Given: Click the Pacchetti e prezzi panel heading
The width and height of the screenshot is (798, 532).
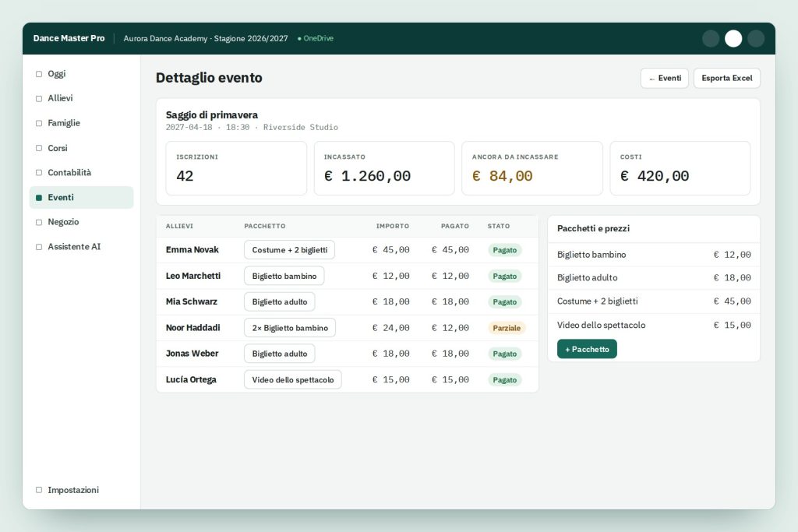Looking at the screenshot, I should 593,228.
